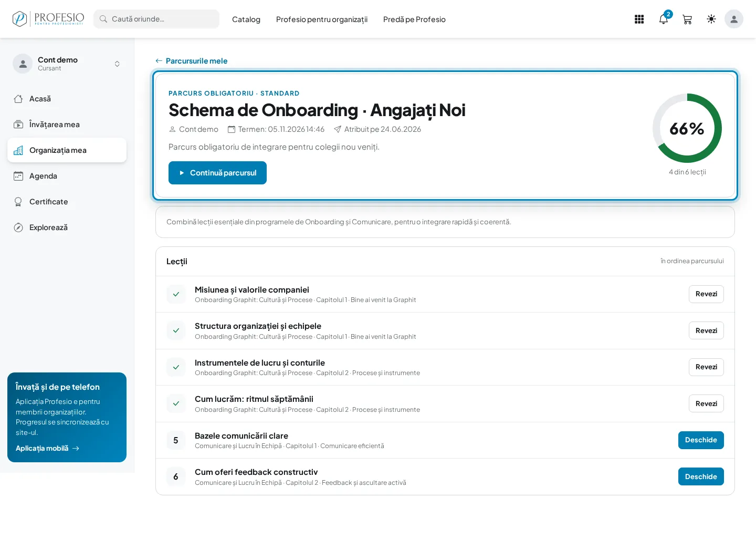Click checkmark for Misiunea și valorile companiei
This screenshot has width=756, height=550.
pos(176,294)
